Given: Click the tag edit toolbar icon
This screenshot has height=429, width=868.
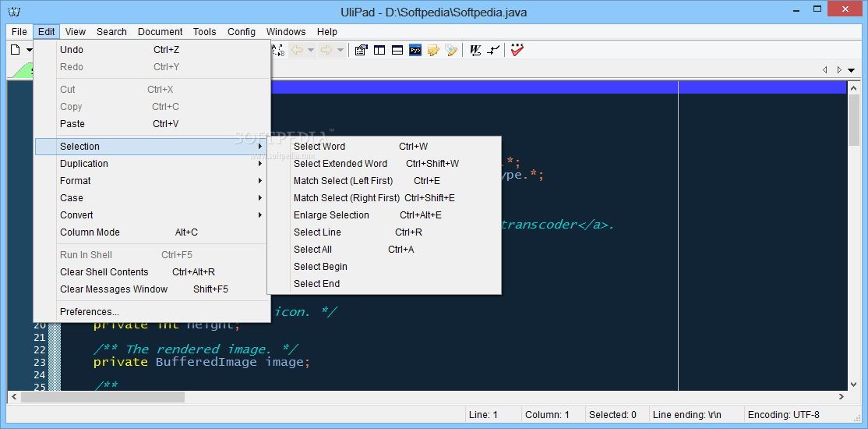Looking at the screenshot, I should 451,51.
